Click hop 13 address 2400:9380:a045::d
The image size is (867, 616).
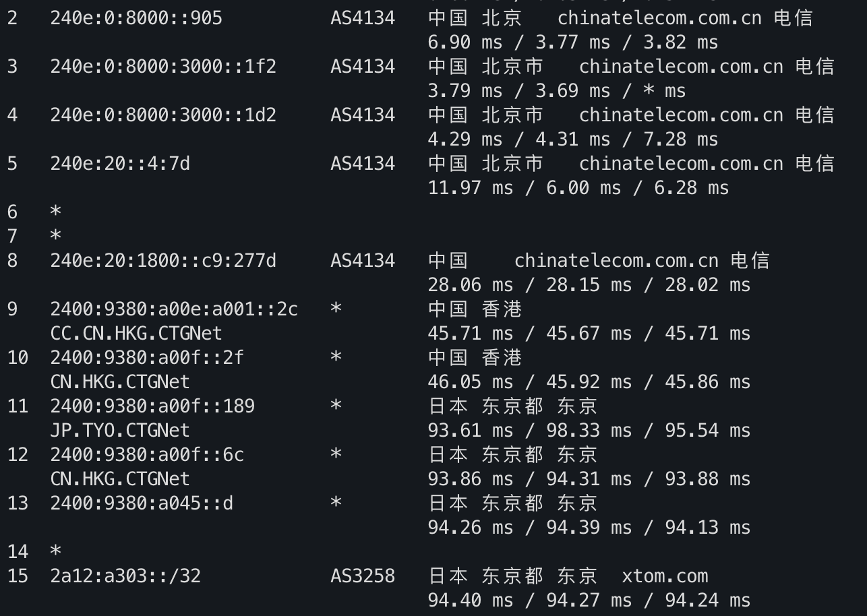tap(142, 503)
